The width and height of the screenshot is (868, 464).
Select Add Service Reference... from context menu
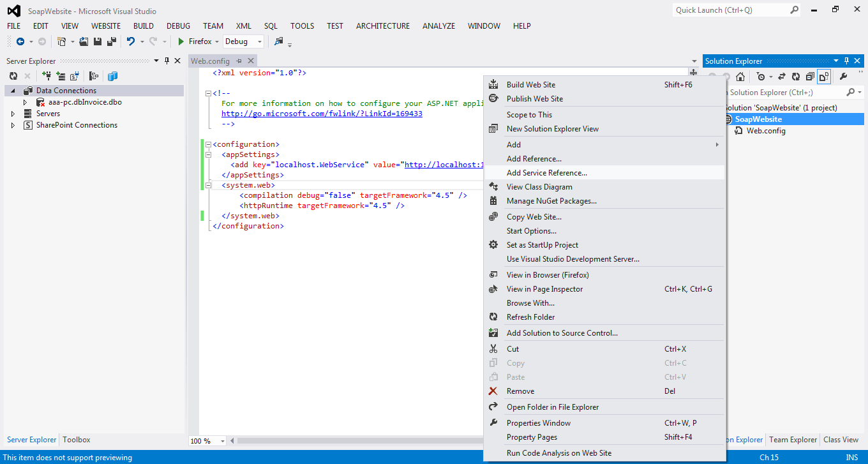(546, 173)
